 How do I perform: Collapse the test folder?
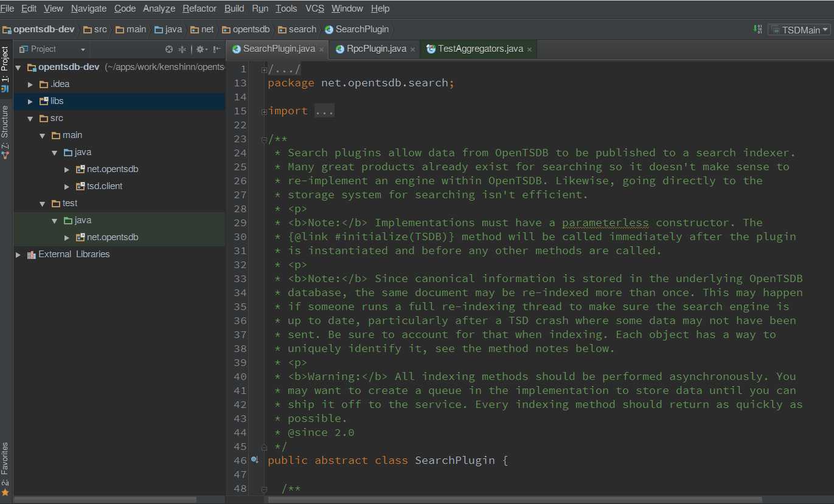pos(43,203)
